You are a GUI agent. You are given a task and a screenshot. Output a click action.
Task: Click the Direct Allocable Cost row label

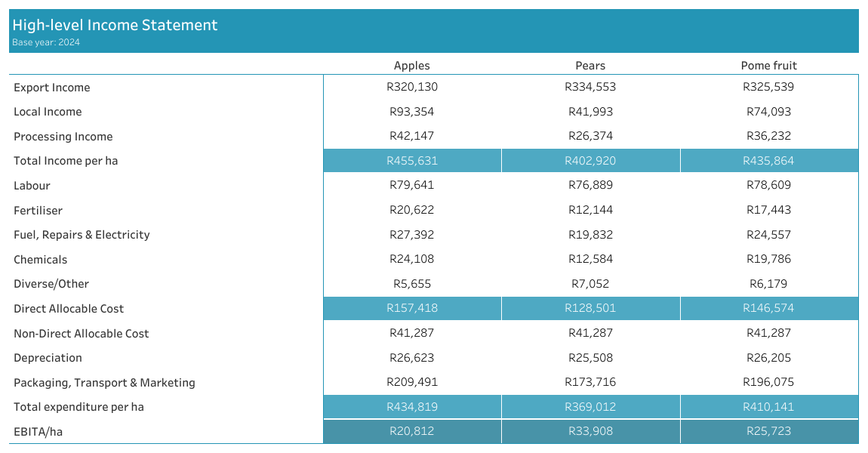[69, 309]
